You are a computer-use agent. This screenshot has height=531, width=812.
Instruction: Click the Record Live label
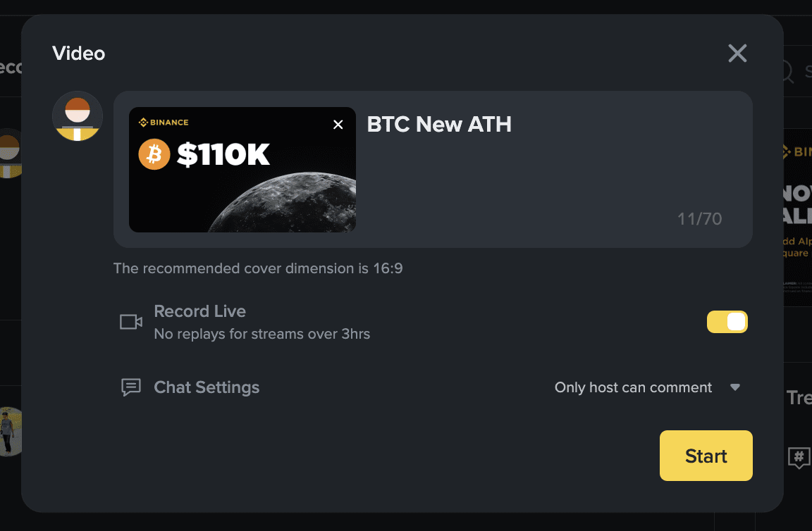[x=199, y=311]
